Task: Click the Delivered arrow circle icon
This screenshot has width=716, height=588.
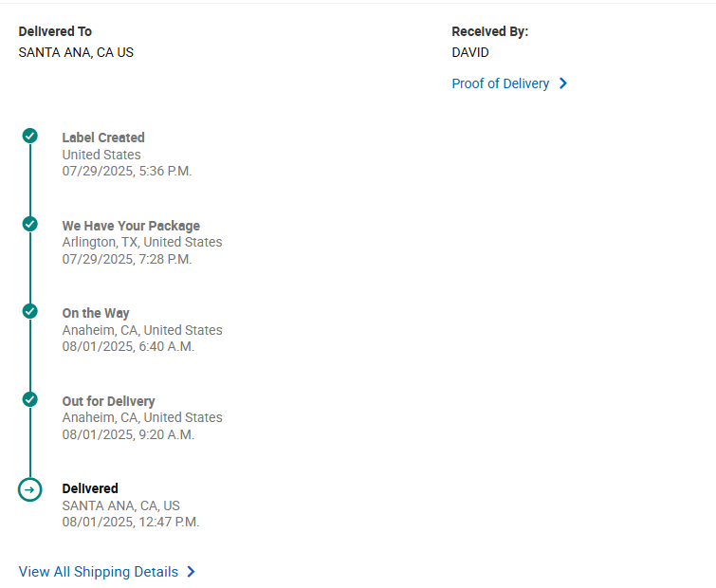Action: pos(30,489)
